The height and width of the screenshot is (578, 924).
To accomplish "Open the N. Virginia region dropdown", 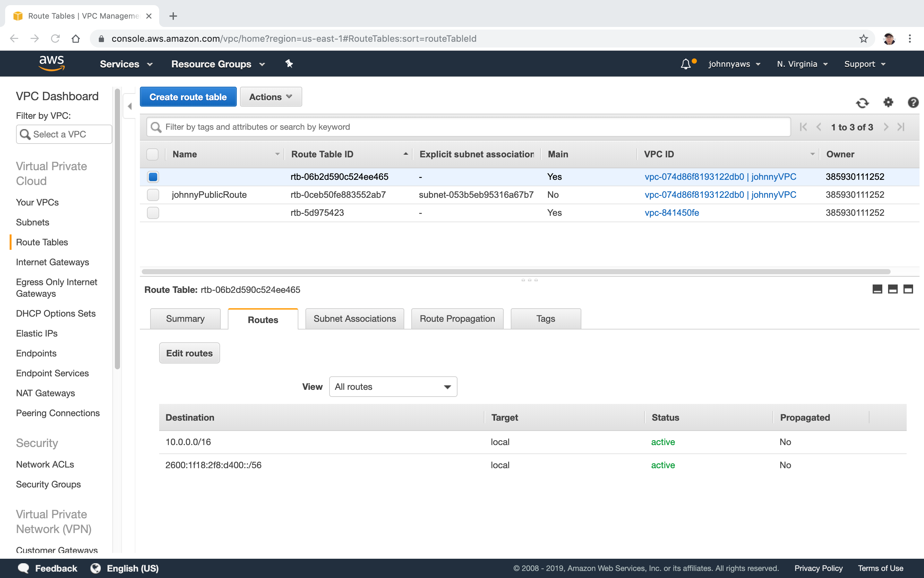I will click(802, 64).
